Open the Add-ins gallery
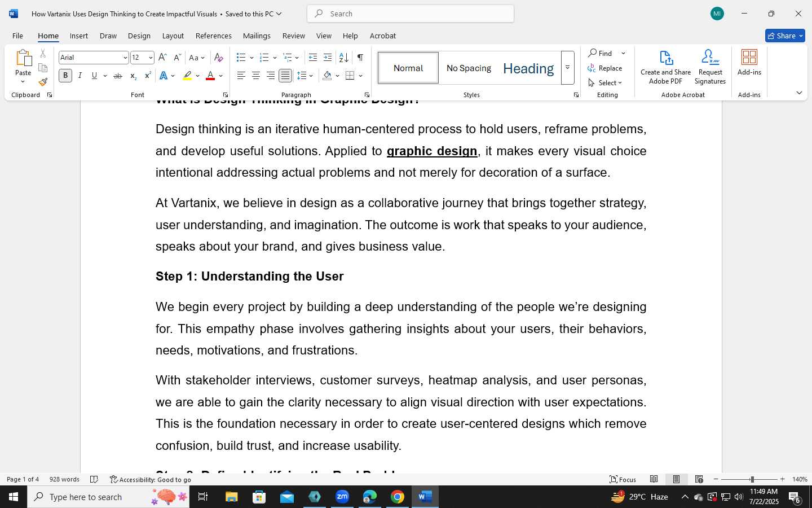 pyautogui.click(x=749, y=63)
